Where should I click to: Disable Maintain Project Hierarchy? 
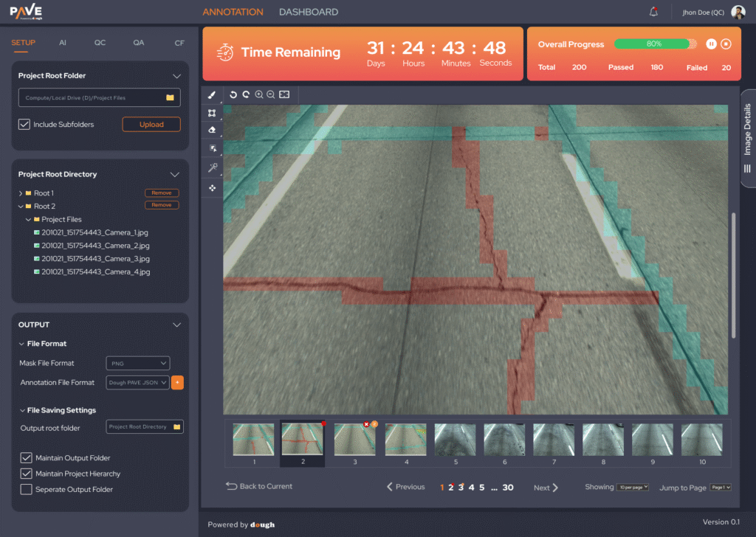click(27, 474)
